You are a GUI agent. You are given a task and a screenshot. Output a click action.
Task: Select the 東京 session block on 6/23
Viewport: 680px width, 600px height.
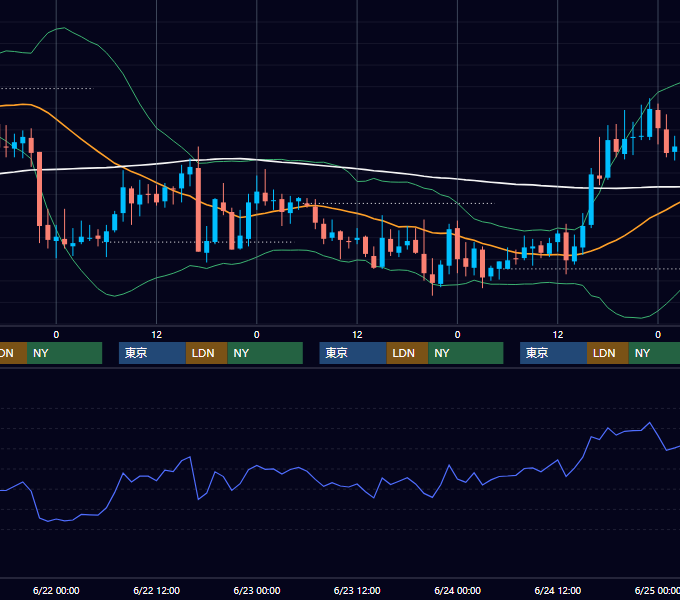tap(353, 353)
